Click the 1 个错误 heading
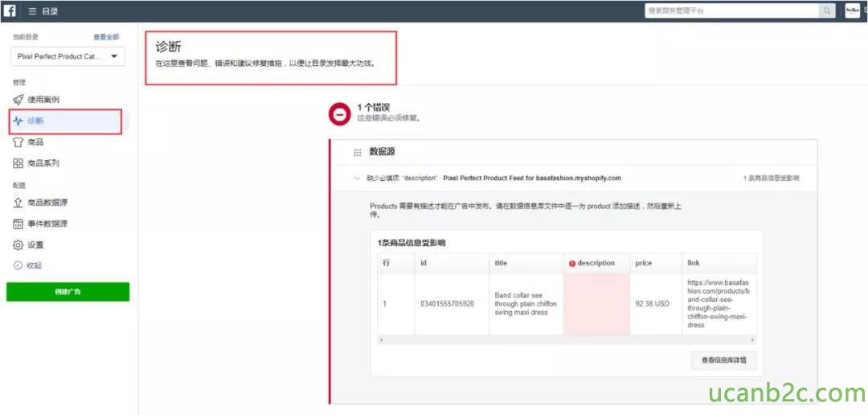This screenshot has height=415, width=868. (x=375, y=108)
